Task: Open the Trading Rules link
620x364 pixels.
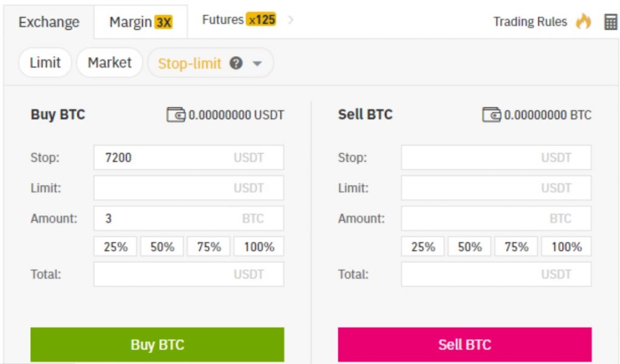Action: (530, 21)
